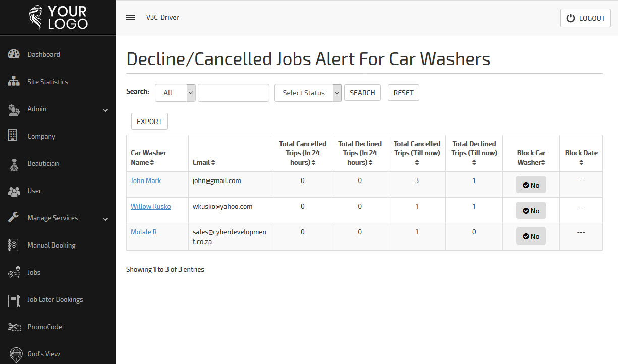Click the RESET button
This screenshot has height=364, width=618.
[x=404, y=93]
